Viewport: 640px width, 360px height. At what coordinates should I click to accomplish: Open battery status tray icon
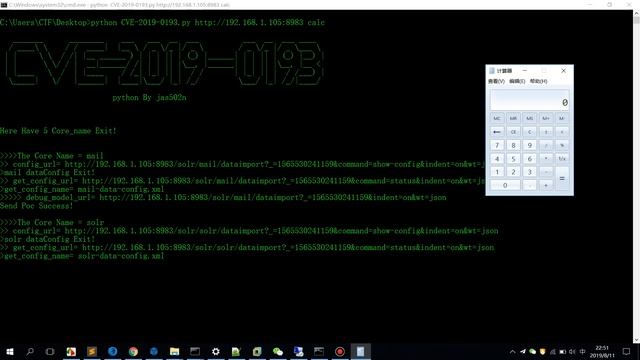[x=562, y=351]
